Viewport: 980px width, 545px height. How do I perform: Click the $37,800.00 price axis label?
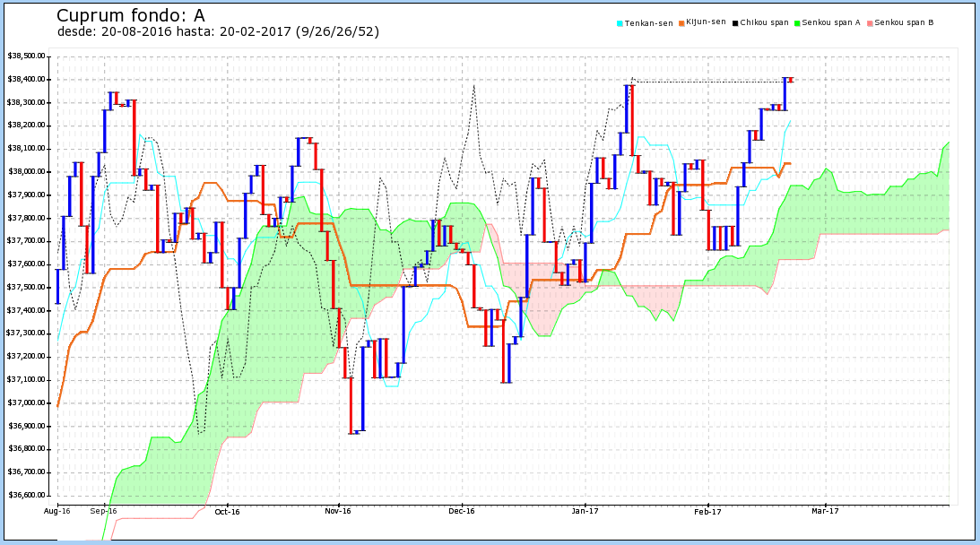26,218
